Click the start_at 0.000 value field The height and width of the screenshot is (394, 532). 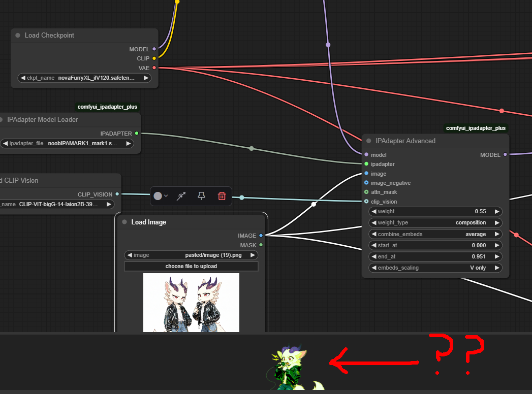[x=435, y=245]
